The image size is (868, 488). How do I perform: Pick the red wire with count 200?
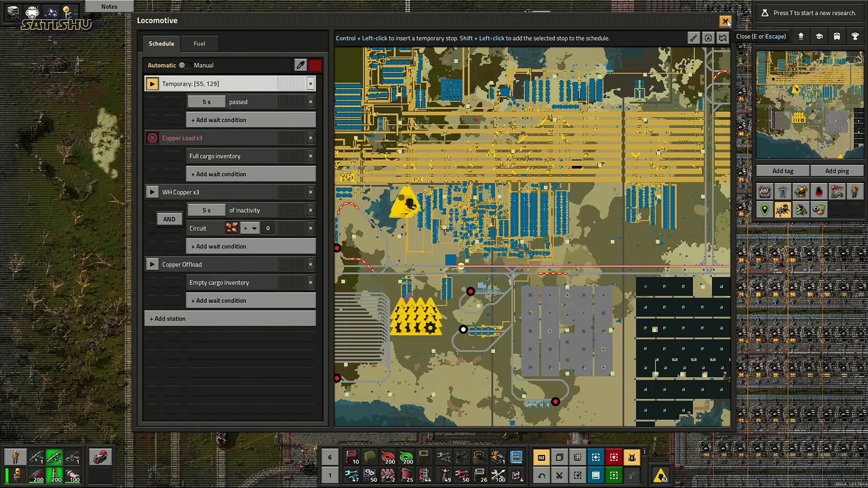tap(388, 457)
